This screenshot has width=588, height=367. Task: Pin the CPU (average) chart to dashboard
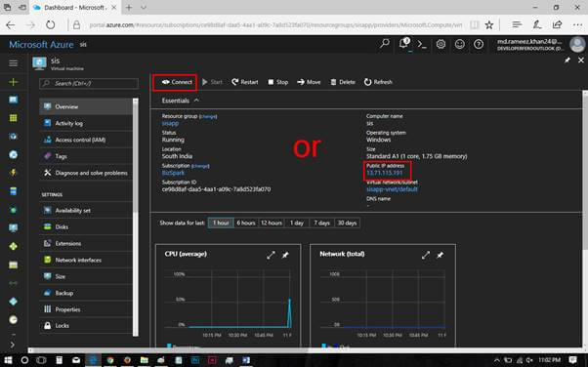285,256
